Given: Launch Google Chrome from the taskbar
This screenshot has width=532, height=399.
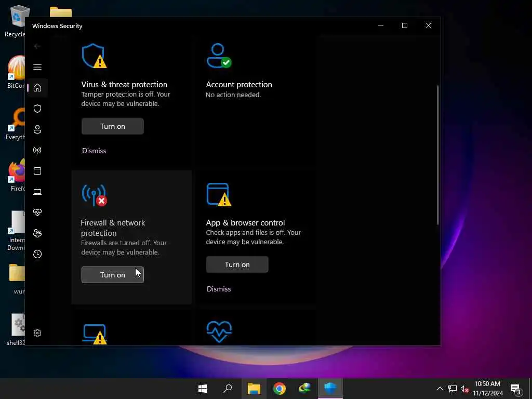Looking at the screenshot, I should 279,389.
